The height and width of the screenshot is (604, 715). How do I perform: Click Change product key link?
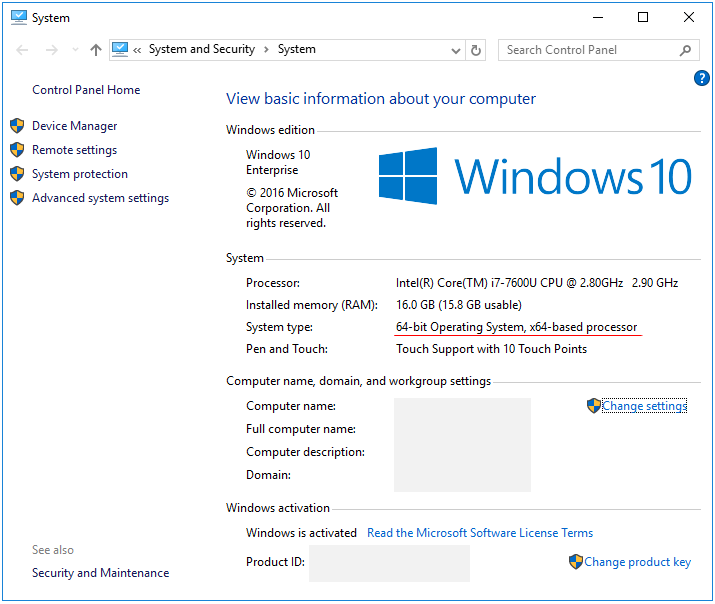coord(637,562)
